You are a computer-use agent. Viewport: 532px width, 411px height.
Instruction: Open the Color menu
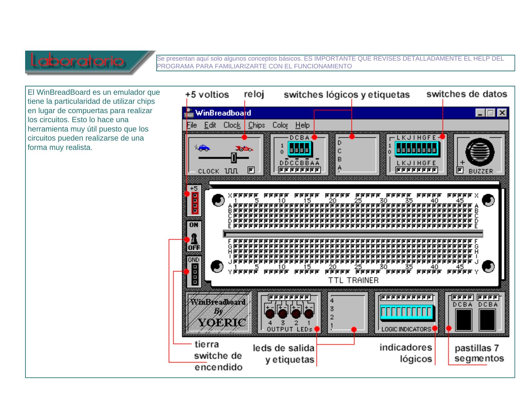(280, 125)
